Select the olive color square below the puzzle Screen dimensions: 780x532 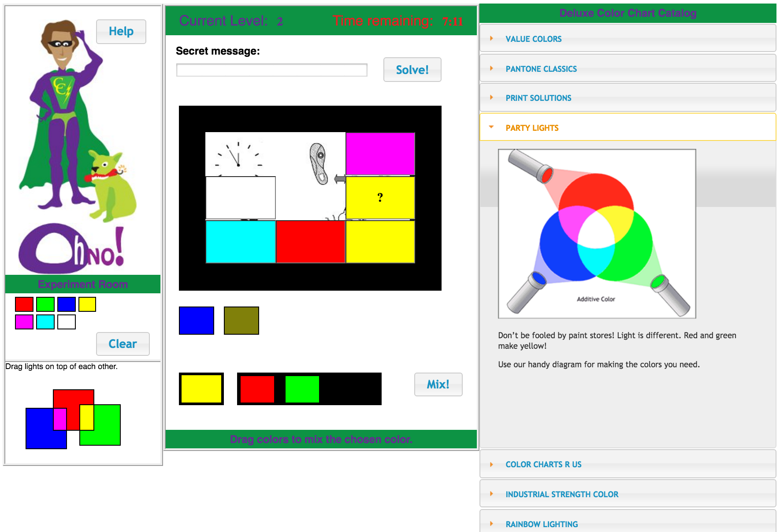coord(241,321)
